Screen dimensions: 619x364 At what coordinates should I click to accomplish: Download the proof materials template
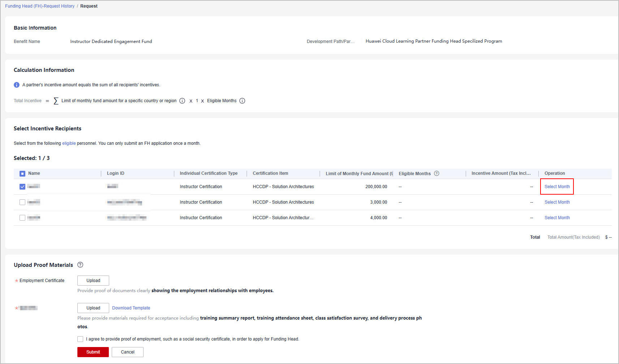click(131, 308)
